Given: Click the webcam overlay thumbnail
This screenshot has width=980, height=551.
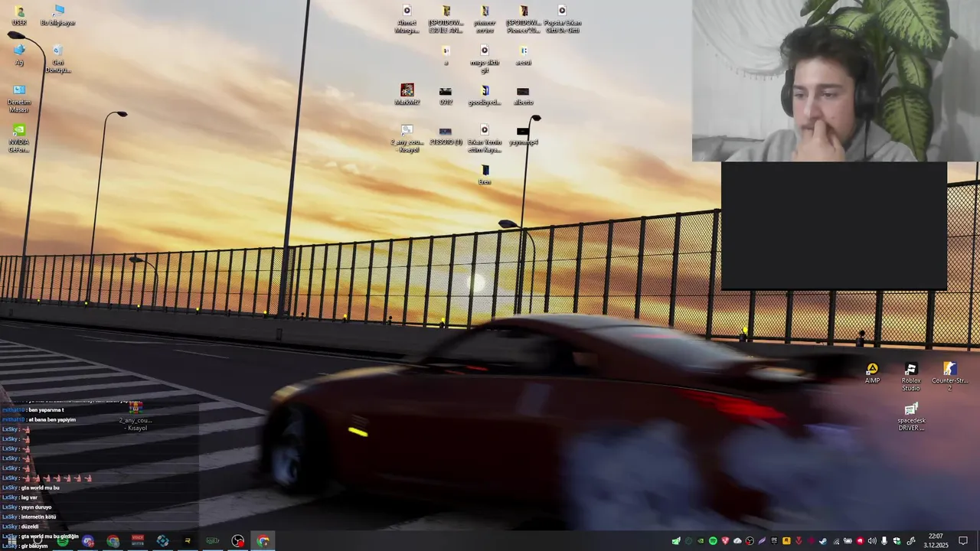Looking at the screenshot, I should click(x=835, y=80).
